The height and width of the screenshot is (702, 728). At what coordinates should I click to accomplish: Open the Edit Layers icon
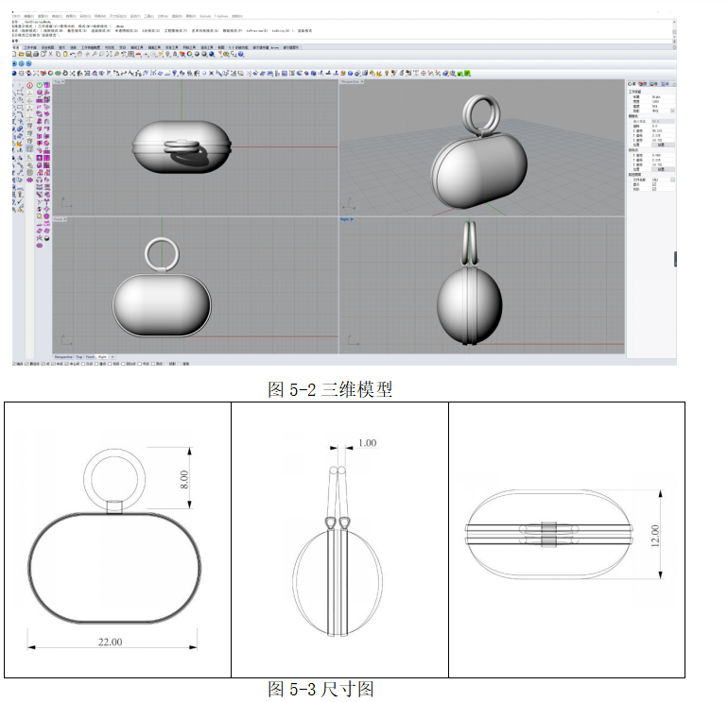coord(182,54)
